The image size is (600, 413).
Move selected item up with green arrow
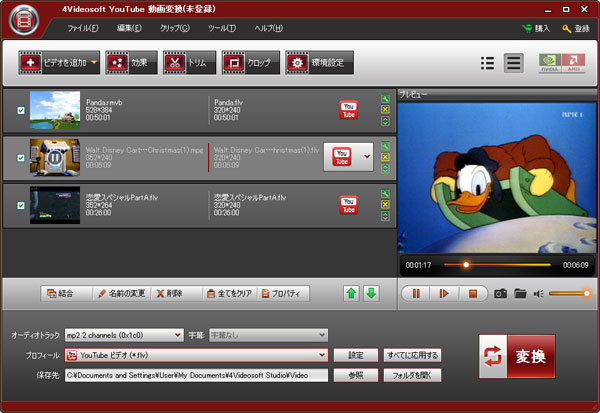[351, 294]
